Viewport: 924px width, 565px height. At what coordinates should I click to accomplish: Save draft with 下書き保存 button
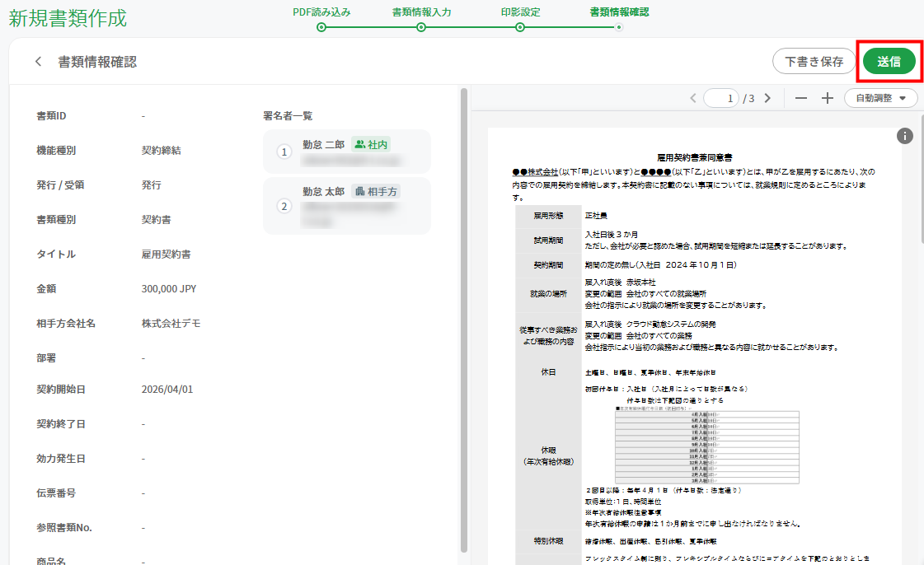[x=814, y=61]
